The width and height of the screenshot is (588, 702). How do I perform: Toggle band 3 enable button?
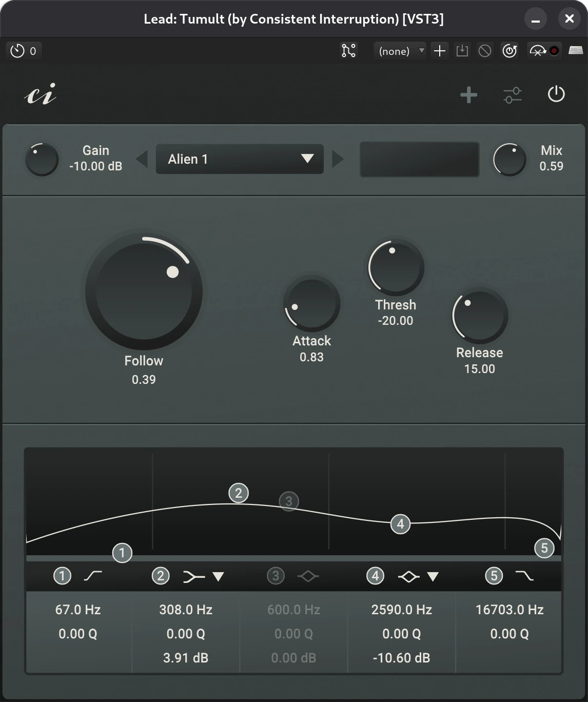[276, 576]
